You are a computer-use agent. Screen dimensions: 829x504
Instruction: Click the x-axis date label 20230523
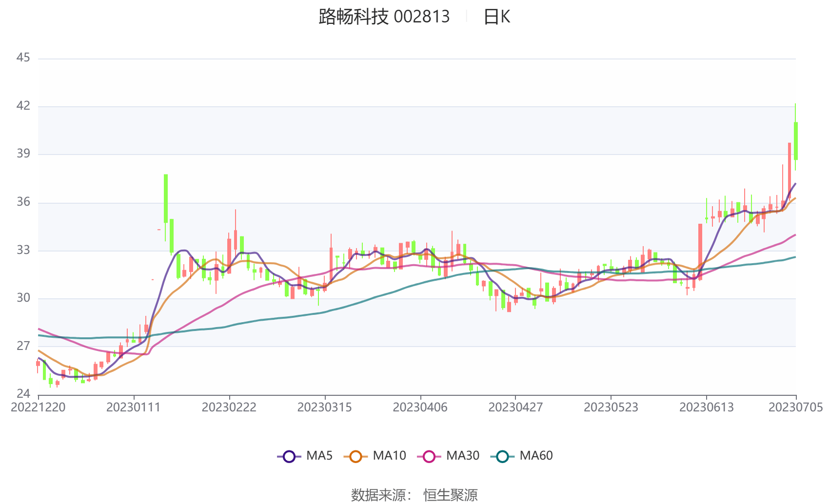[611, 407]
